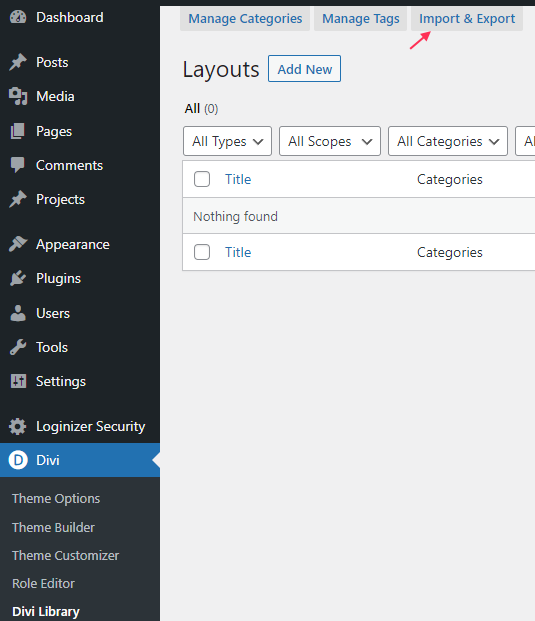Image resolution: width=535 pixels, height=621 pixels.
Task: Click the Users person icon
Action: point(18,313)
